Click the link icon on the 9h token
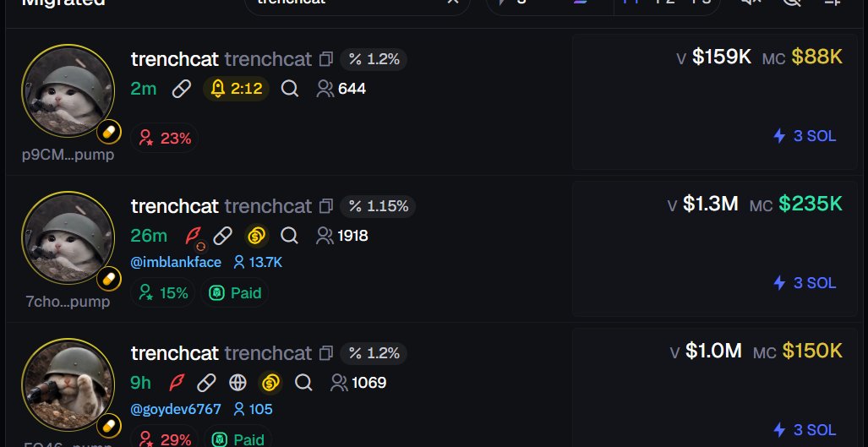The height and width of the screenshot is (447, 868). (206, 383)
